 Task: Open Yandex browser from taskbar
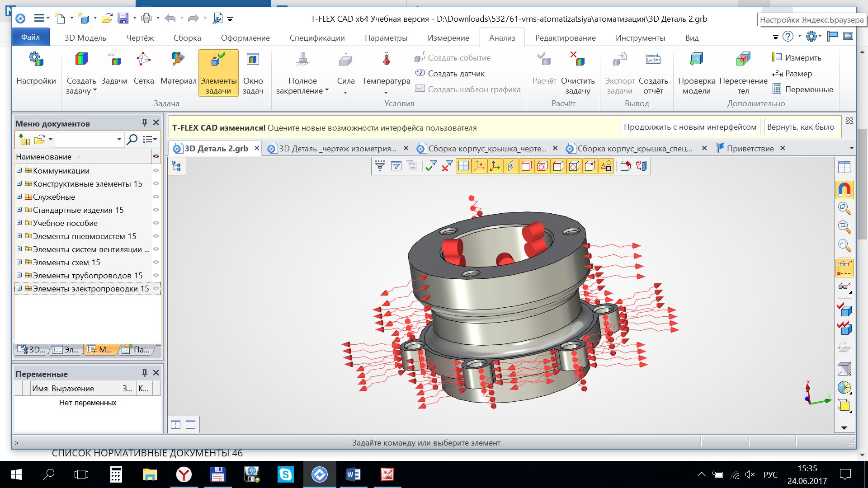click(184, 474)
